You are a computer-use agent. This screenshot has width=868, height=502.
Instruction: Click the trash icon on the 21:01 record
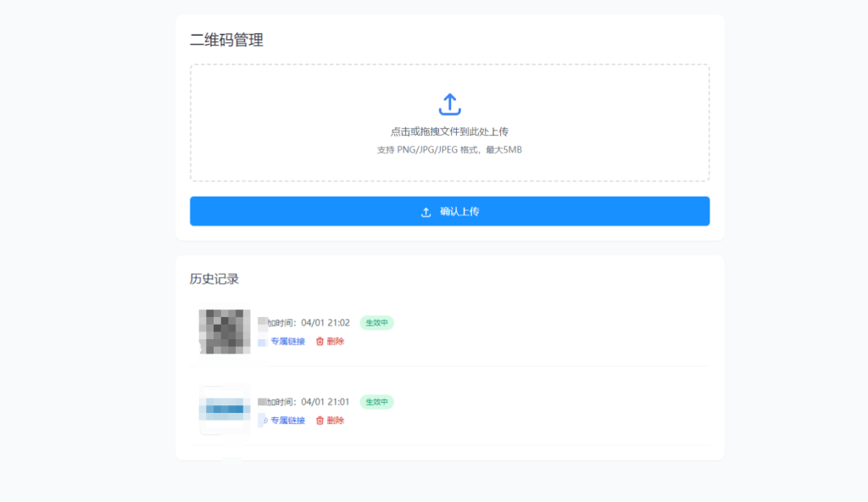tap(318, 420)
